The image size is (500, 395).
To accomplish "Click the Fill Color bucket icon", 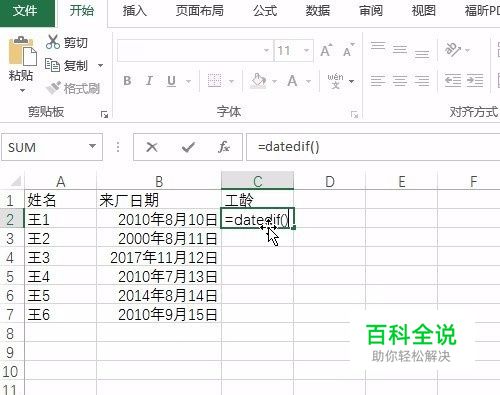I will (259, 81).
